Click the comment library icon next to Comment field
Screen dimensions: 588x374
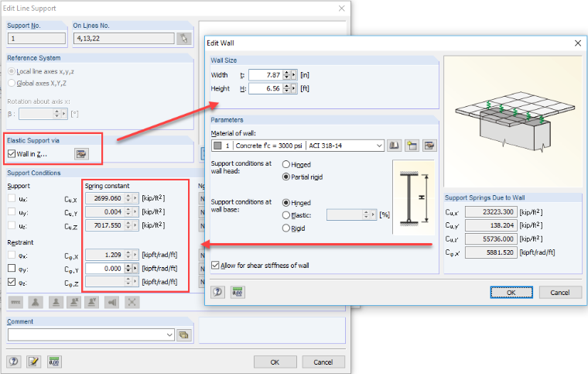pyautogui.click(x=183, y=335)
